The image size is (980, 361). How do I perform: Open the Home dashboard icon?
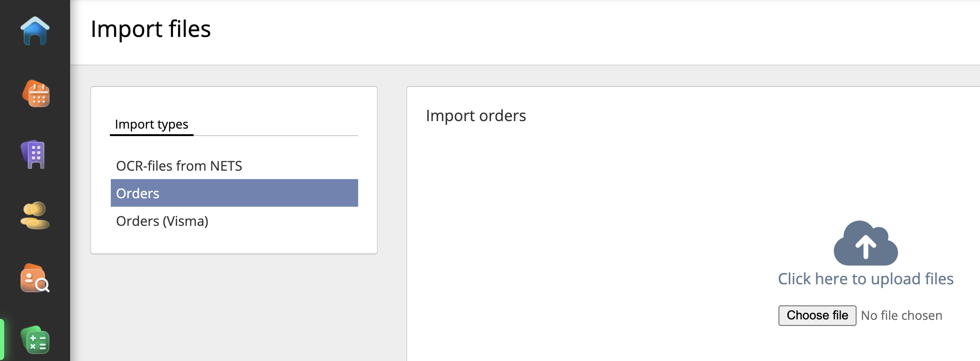(35, 31)
